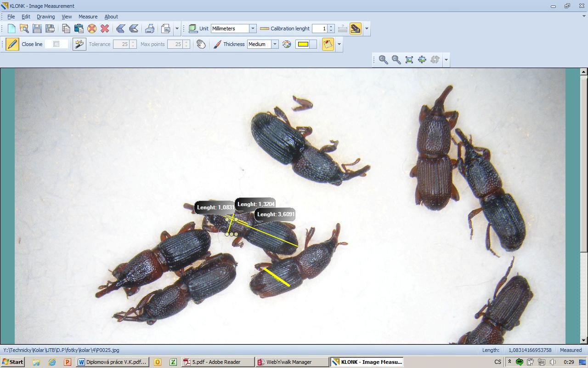
Task: Open the Measure menu
Action: click(88, 17)
